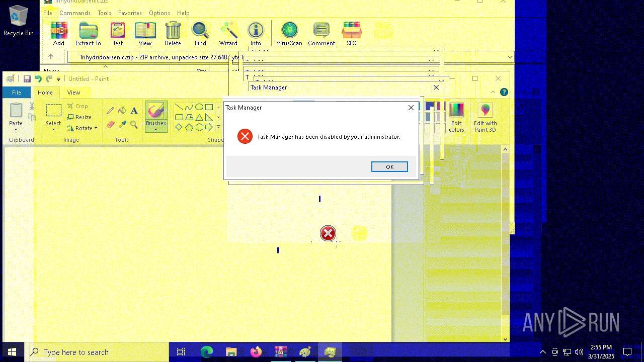Click the Delete icon in WinRAR
Image resolution: width=644 pixels, height=362 pixels.
click(x=173, y=34)
